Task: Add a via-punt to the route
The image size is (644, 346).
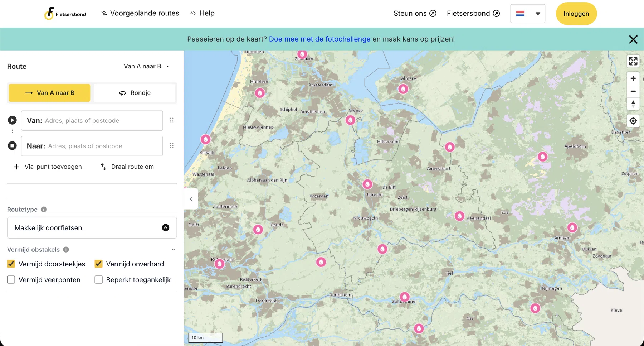Action: click(48, 167)
